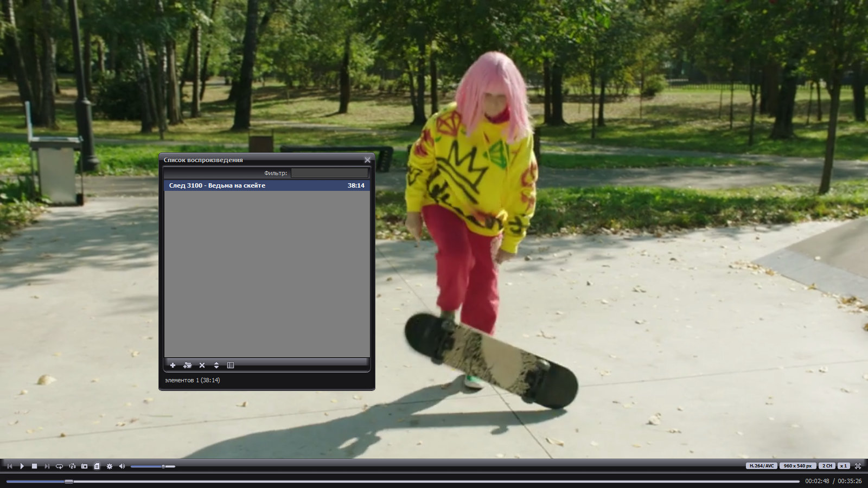
Task: Remove selected item from playlist
Action: [x=202, y=365]
